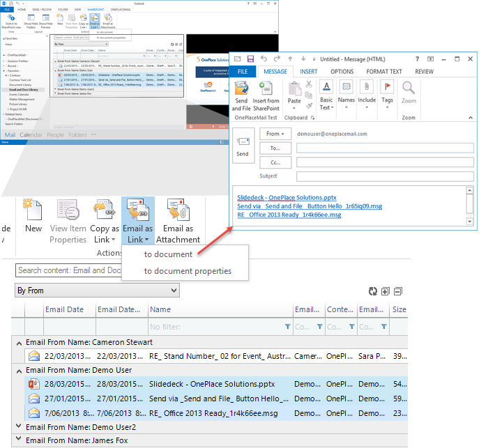Click the Copy icon below Cut

(x=309, y=95)
